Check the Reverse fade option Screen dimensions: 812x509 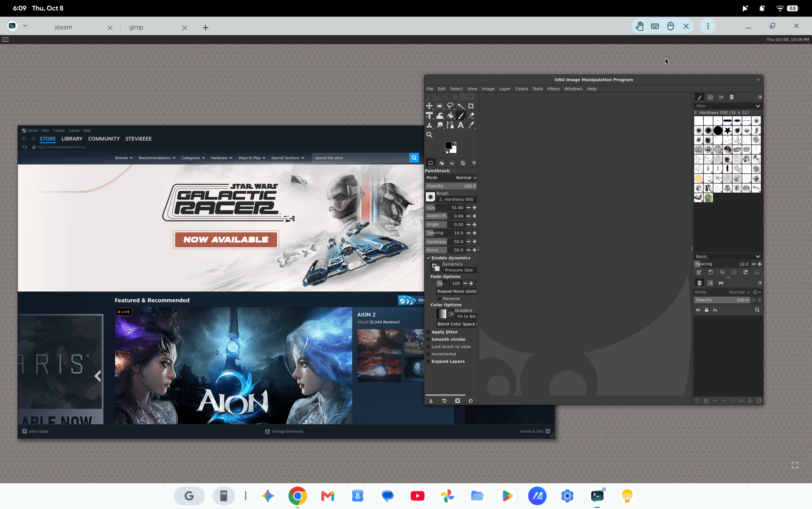click(x=439, y=299)
